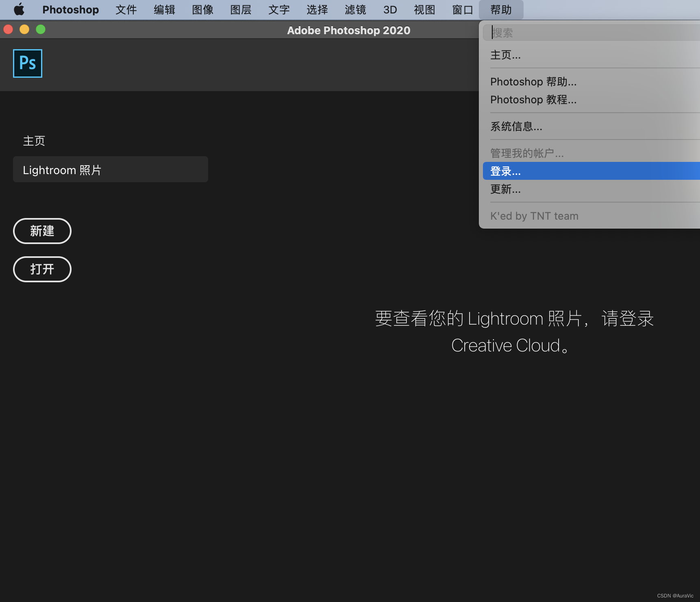Click the 管理我的帐户... menu entry
The width and height of the screenshot is (700, 602).
[x=591, y=153]
